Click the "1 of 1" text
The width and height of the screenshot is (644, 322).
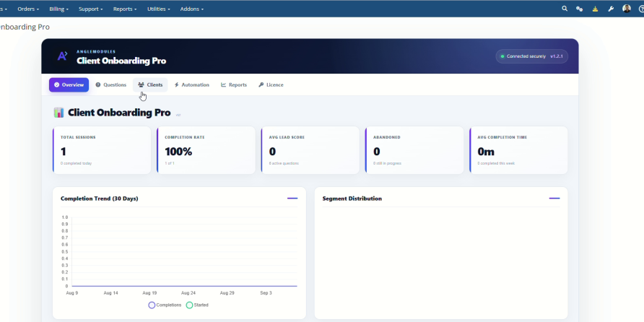point(170,163)
